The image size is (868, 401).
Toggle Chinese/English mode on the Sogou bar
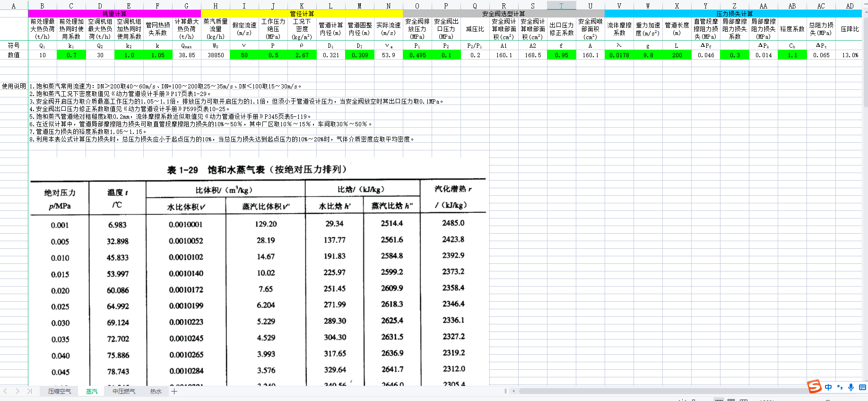coord(828,387)
